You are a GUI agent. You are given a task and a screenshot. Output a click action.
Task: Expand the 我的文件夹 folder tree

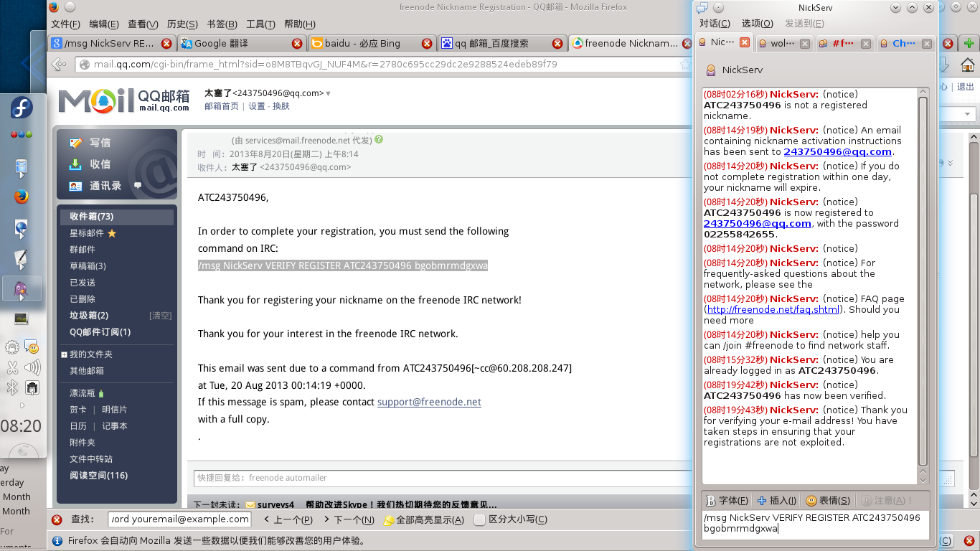[64, 354]
